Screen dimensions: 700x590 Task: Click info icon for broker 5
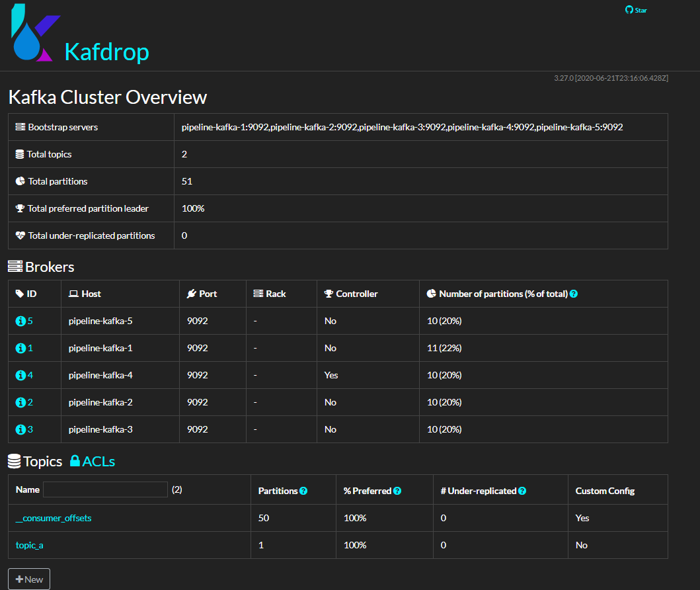pos(20,321)
